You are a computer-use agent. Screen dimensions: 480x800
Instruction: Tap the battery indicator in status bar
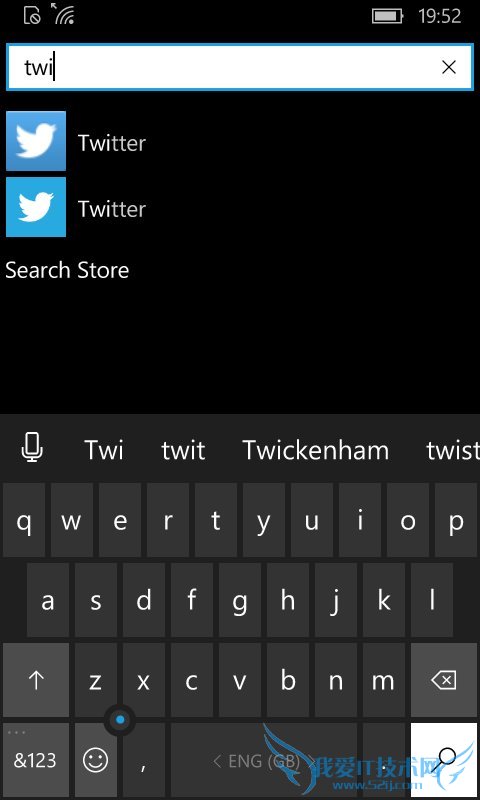[x=387, y=16]
